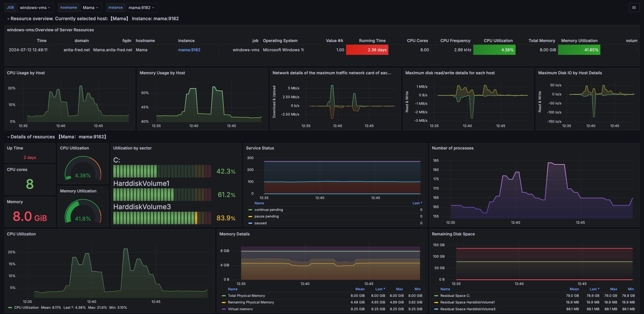This screenshot has height=314, width=644.
Task: Toggle the CPU Utilization legend at bottom
Action: [x=26, y=307]
